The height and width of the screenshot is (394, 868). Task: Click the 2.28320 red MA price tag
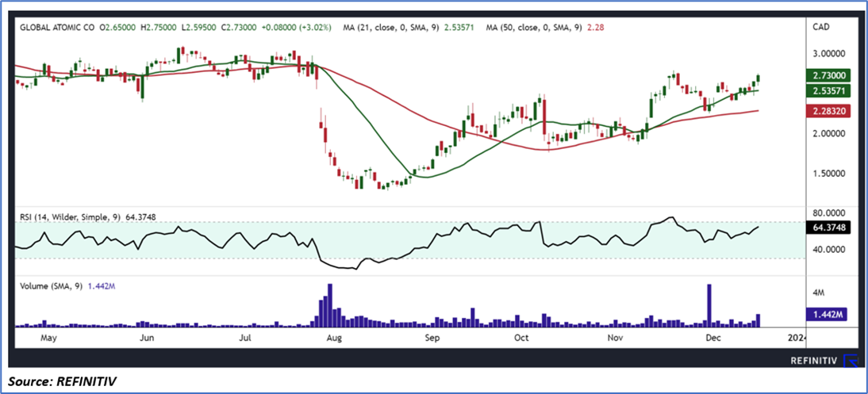click(x=828, y=111)
